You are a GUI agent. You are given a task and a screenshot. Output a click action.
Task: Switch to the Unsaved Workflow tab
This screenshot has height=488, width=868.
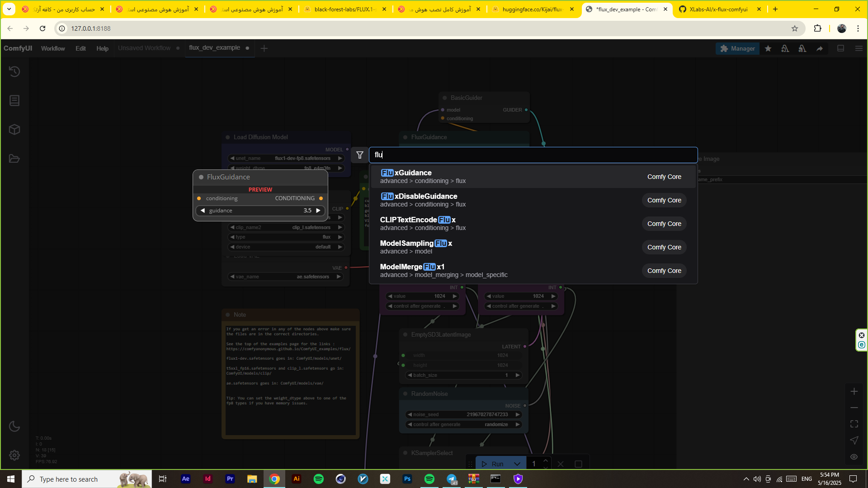click(x=144, y=48)
